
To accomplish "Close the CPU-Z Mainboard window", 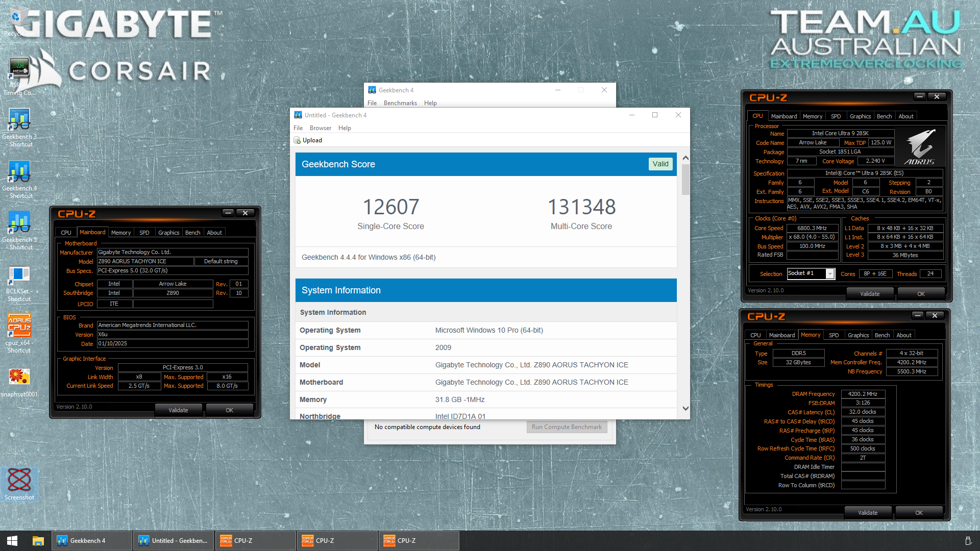I will coord(245,213).
